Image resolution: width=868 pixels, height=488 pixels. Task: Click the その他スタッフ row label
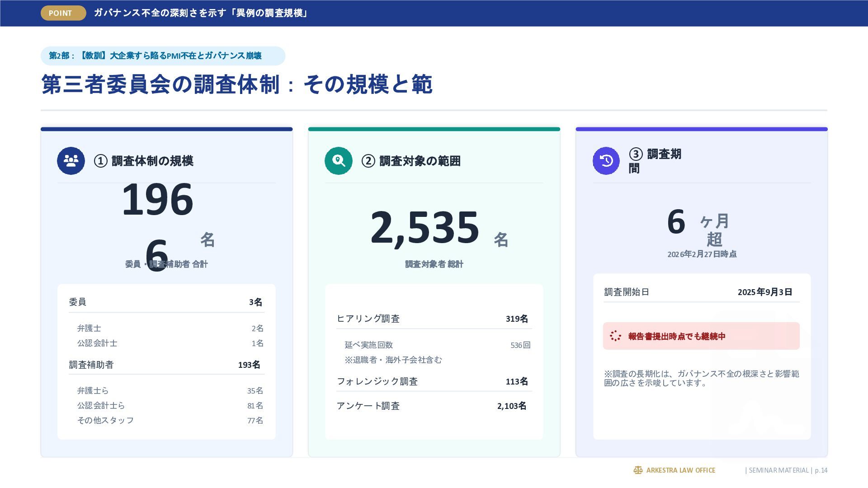(x=105, y=420)
